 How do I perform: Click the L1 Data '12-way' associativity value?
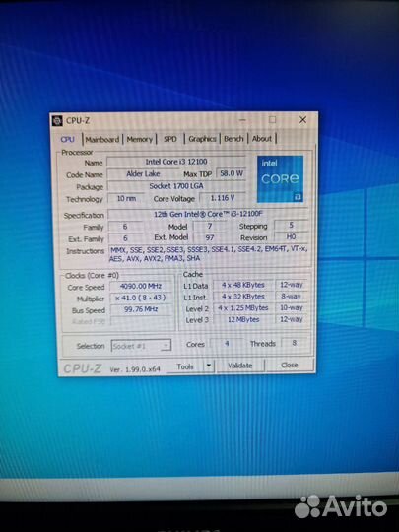tap(291, 285)
